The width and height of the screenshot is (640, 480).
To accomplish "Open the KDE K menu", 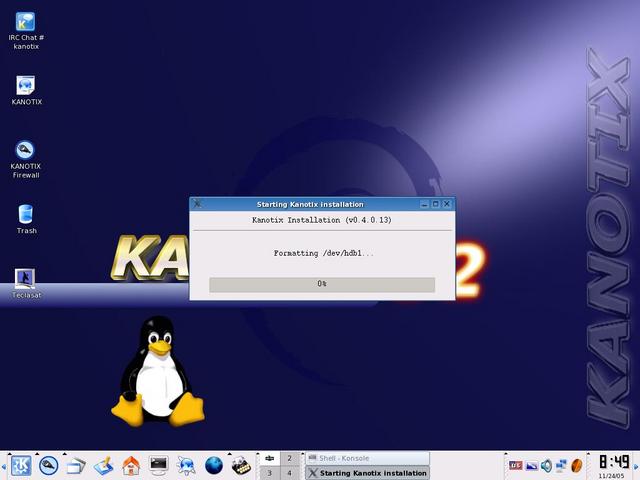I will tap(21, 466).
